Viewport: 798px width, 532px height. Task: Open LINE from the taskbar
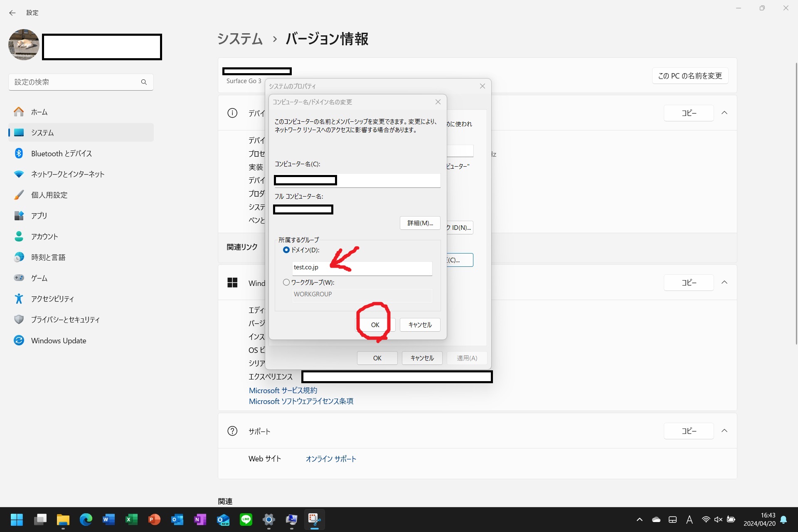pos(246,520)
